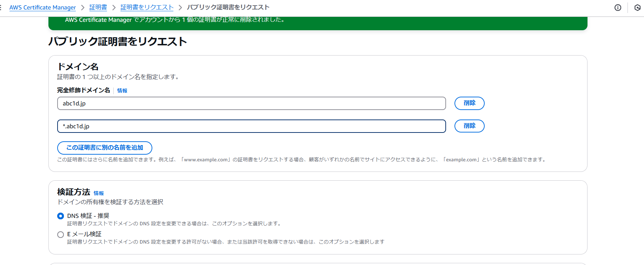Open the info panel circle icon
Viewport: 644px width, 265px height.
tap(618, 8)
